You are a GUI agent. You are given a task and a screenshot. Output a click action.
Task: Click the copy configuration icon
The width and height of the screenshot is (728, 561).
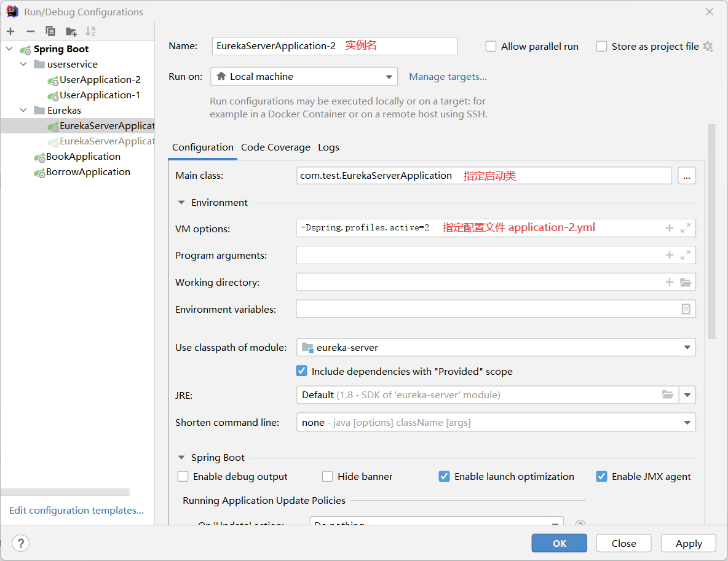[50, 31]
